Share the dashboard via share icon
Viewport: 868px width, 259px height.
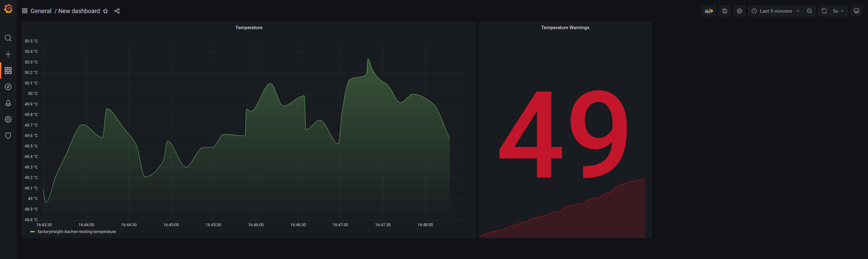pyautogui.click(x=117, y=11)
